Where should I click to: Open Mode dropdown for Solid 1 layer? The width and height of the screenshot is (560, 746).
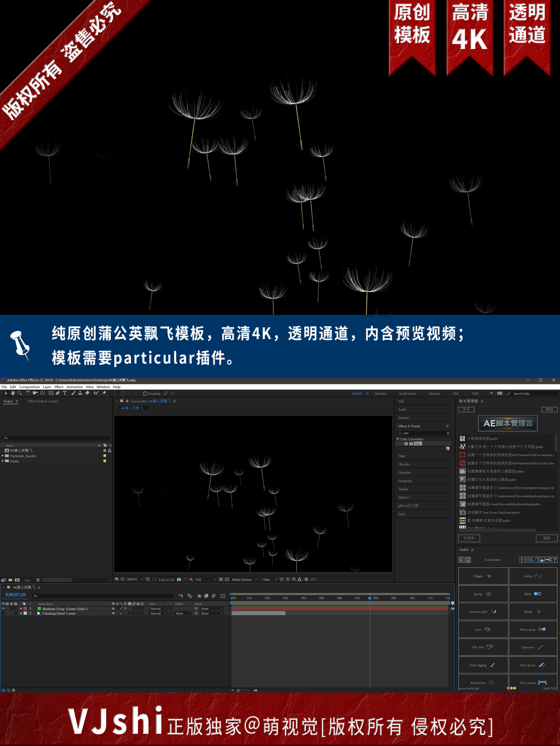coord(158,608)
